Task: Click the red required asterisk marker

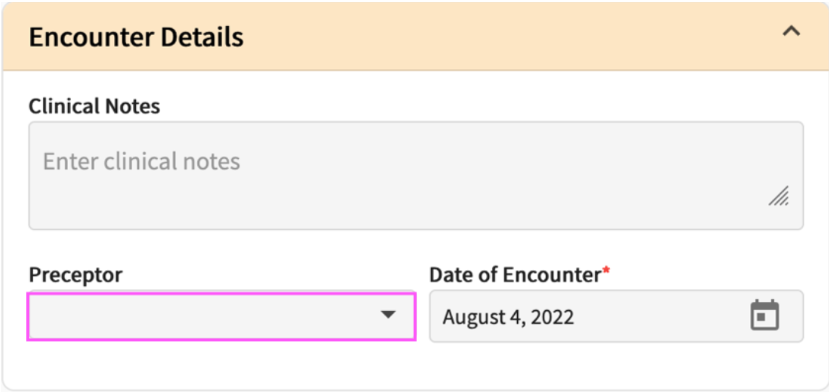Action: tap(606, 271)
